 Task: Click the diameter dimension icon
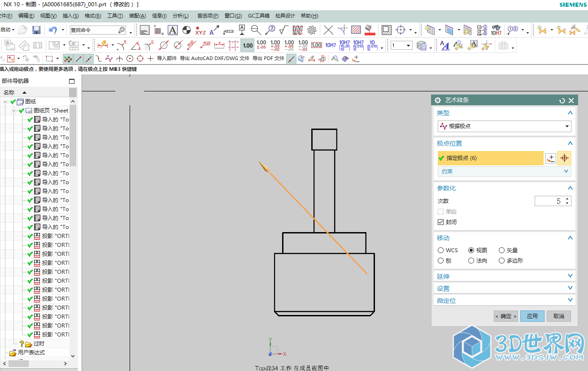164,45
